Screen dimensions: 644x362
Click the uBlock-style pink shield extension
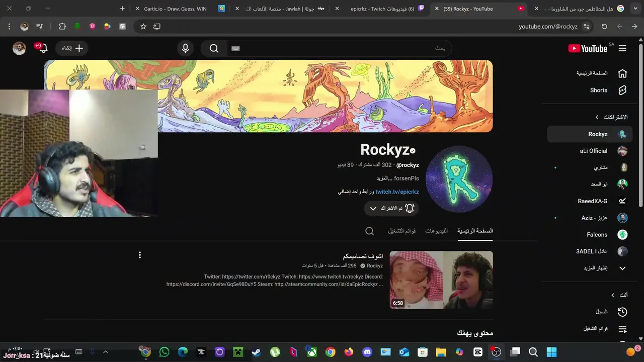click(92, 26)
